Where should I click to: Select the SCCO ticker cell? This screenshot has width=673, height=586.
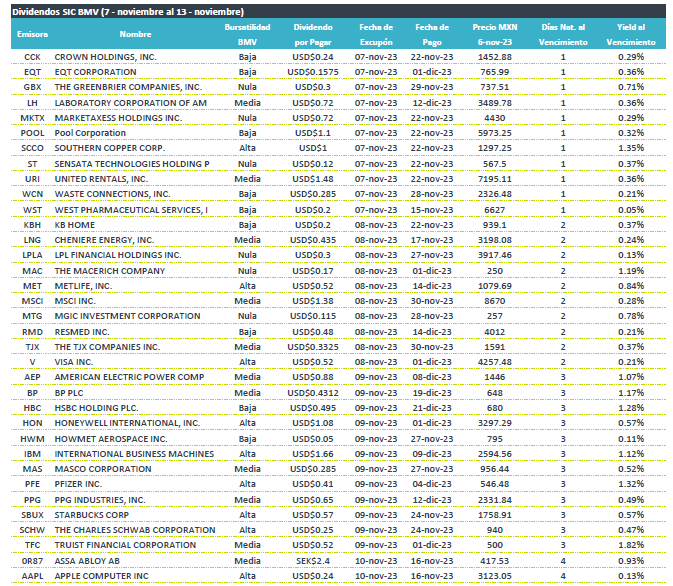32,148
